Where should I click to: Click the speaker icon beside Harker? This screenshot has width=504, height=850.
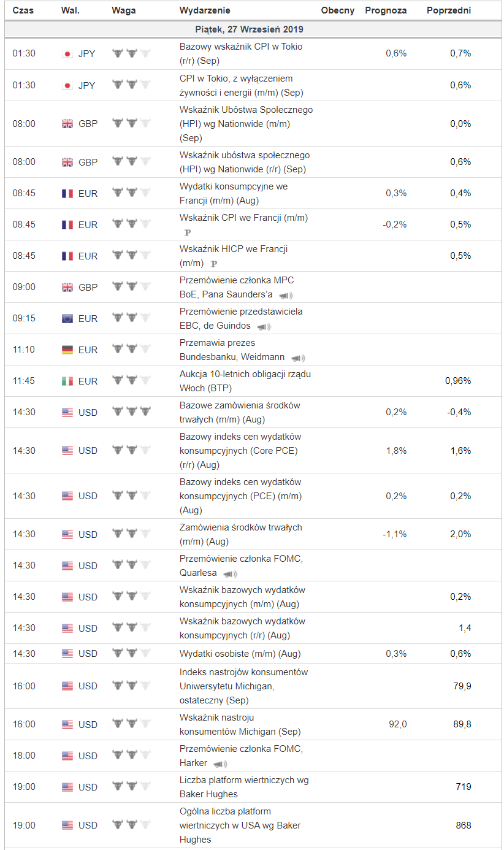(220, 764)
